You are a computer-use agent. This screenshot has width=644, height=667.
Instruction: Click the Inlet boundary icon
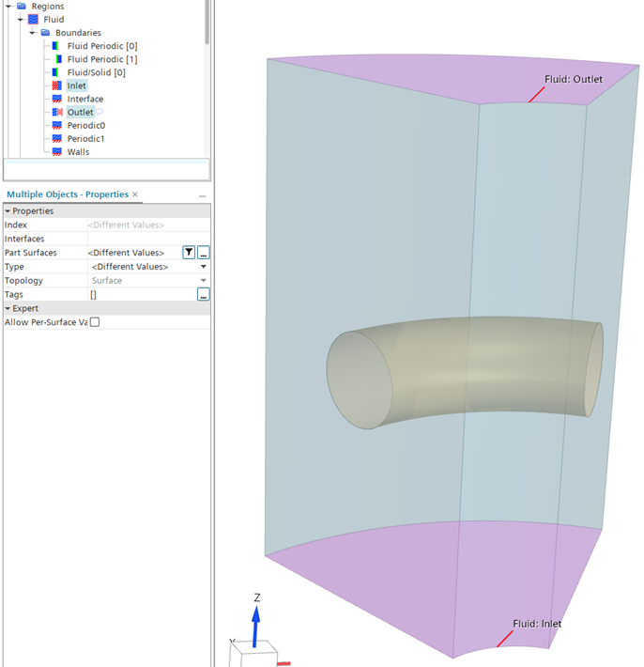pos(57,85)
